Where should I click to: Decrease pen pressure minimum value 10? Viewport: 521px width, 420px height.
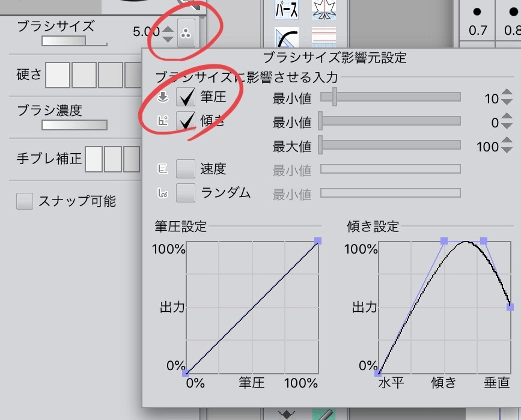click(x=507, y=102)
